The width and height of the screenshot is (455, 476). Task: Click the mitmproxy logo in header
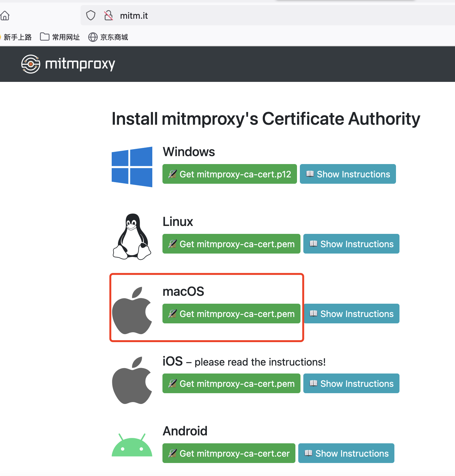tap(68, 64)
